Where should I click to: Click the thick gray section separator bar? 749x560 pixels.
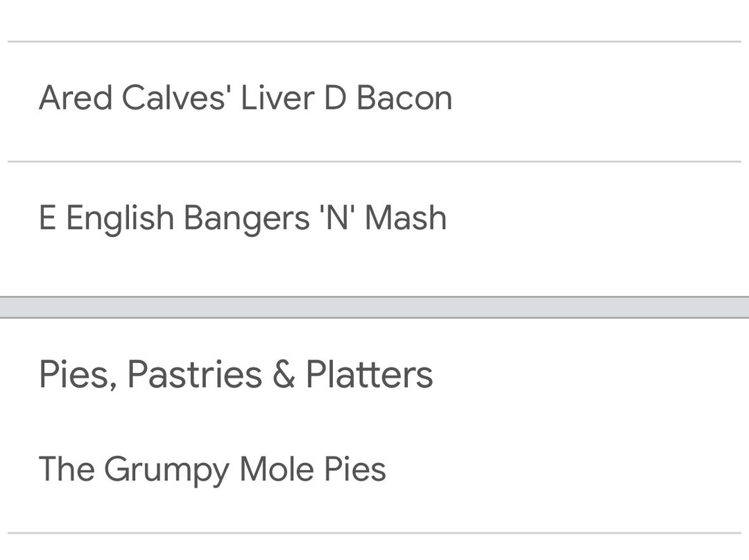pyautogui.click(x=374, y=307)
